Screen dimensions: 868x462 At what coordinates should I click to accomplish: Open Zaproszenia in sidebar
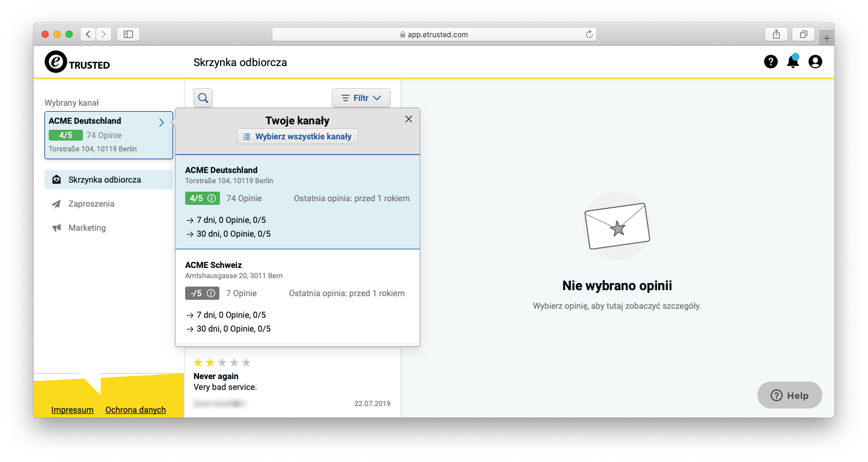click(109, 204)
